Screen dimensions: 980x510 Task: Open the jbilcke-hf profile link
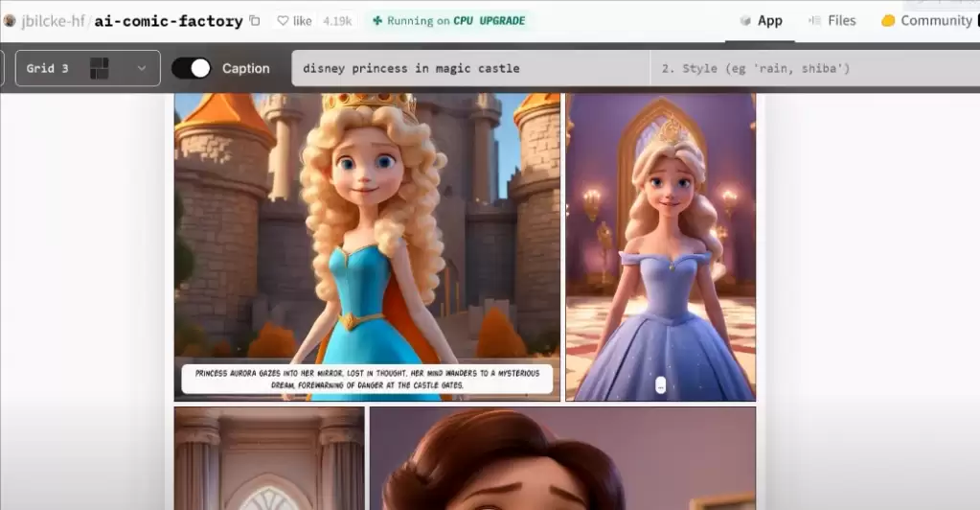pyautogui.click(x=53, y=21)
